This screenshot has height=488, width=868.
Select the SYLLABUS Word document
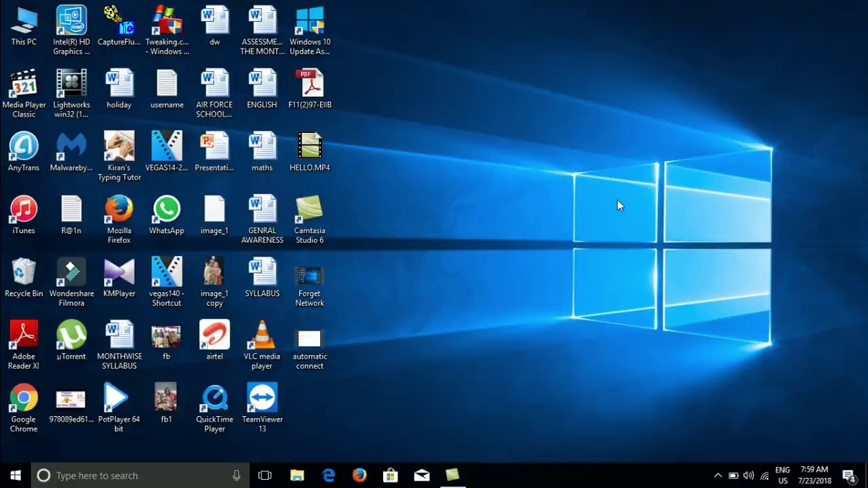tap(262, 278)
